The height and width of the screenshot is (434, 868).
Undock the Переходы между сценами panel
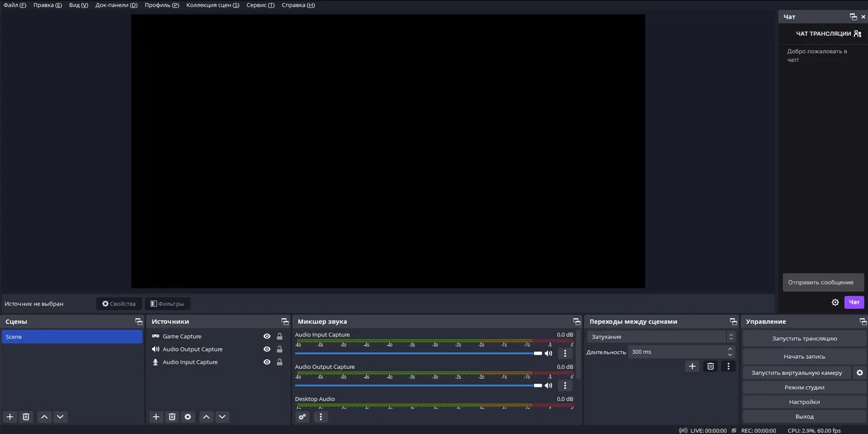733,322
